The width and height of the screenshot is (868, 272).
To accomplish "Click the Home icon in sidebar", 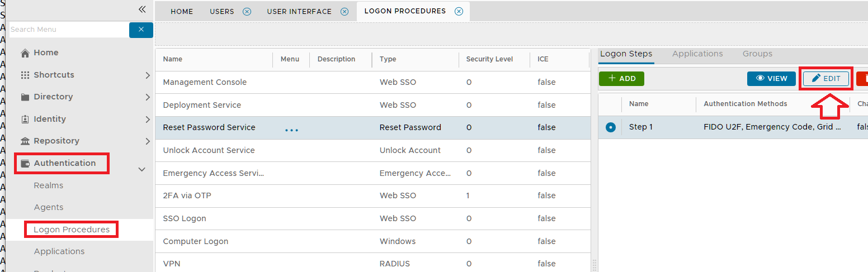I will click(x=25, y=53).
